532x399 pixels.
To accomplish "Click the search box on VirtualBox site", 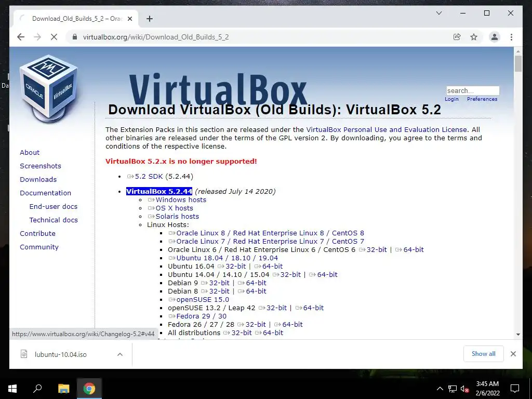I will pos(473,90).
